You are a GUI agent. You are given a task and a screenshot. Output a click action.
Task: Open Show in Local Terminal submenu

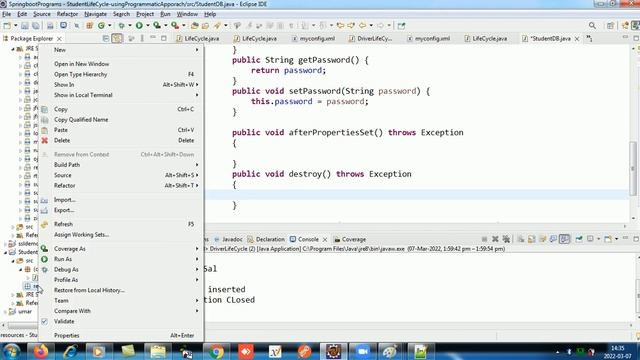pyautogui.click(x=122, y=95)
